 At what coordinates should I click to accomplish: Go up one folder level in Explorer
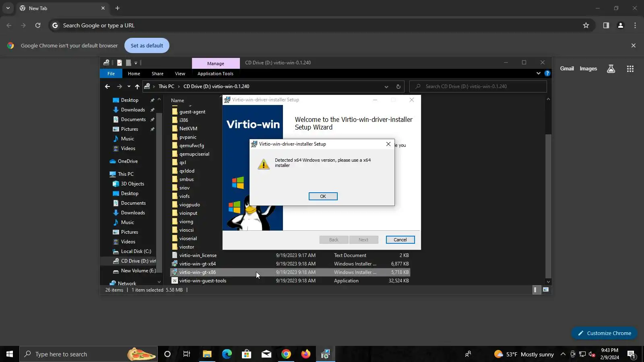pos(137,86)
